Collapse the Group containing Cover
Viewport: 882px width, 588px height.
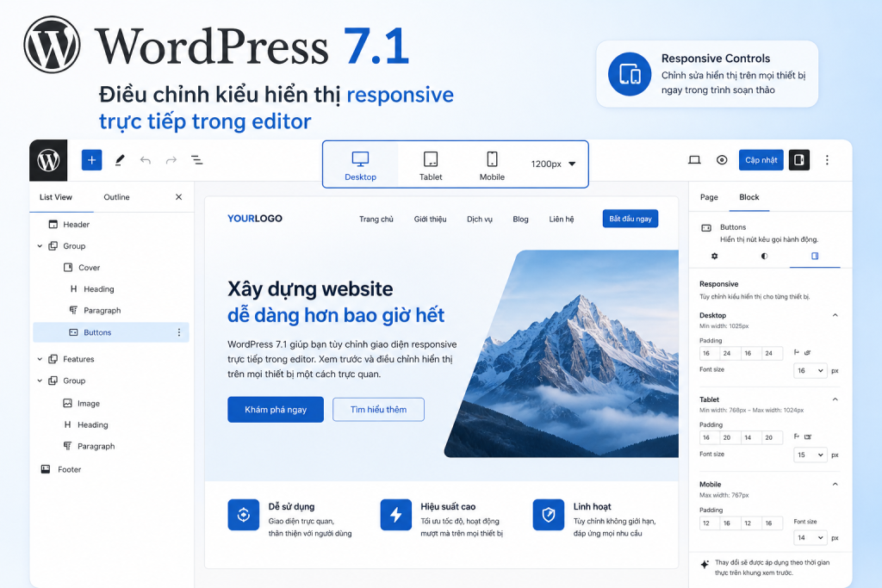pos(40,245)
